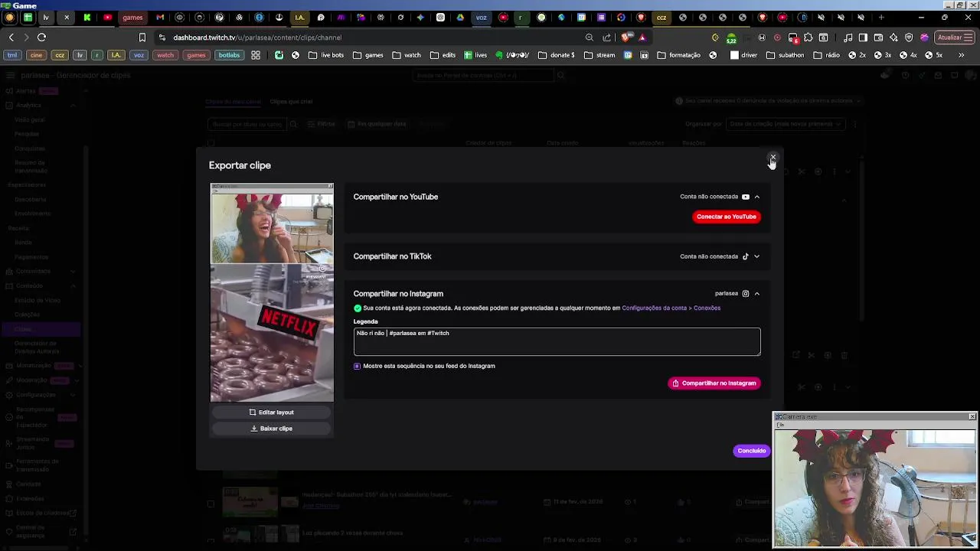Viewport: 980px width, 551px height.
Task: Switch to the Gmail browser tab
Action: (x=160, y=17)
